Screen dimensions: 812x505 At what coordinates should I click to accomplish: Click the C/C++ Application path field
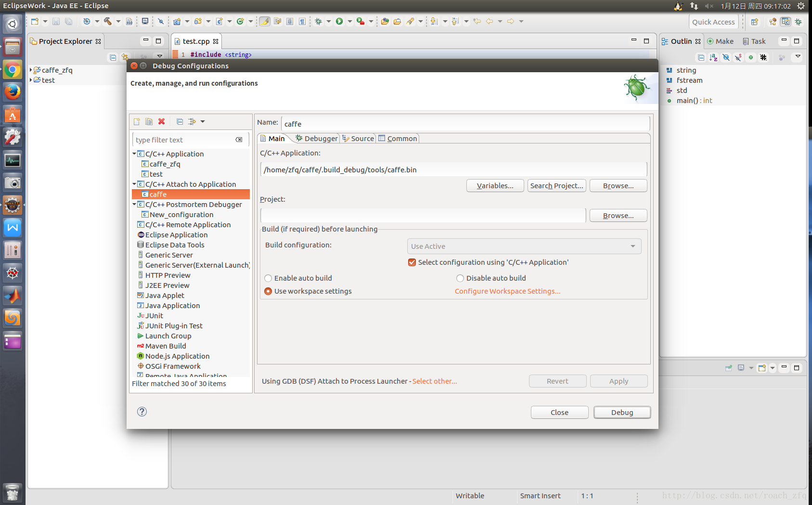point(453,170)
